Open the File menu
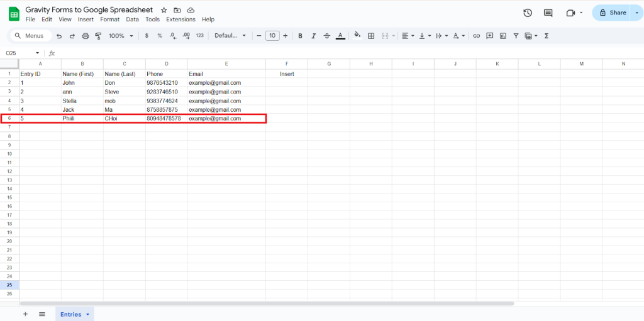Image resolution: width=644 pixels, height=321 pixels. coord(30,19)
